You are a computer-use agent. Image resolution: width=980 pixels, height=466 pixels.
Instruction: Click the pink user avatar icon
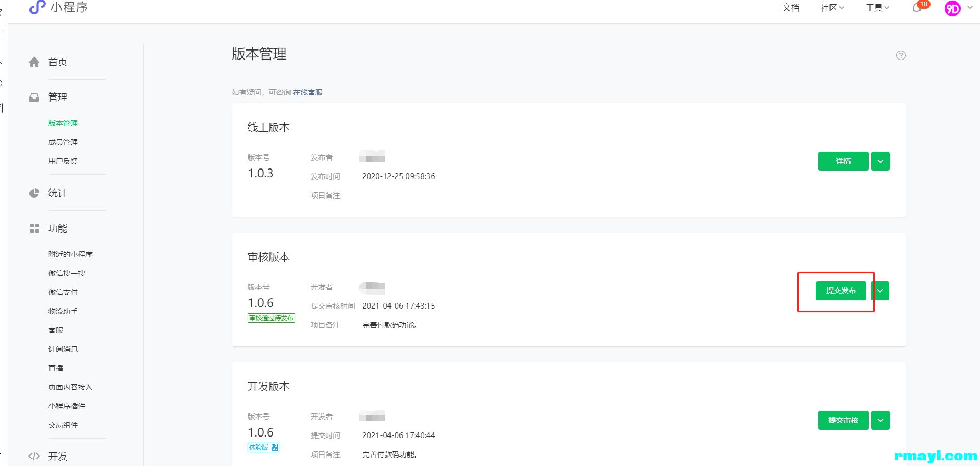[952, 8]
